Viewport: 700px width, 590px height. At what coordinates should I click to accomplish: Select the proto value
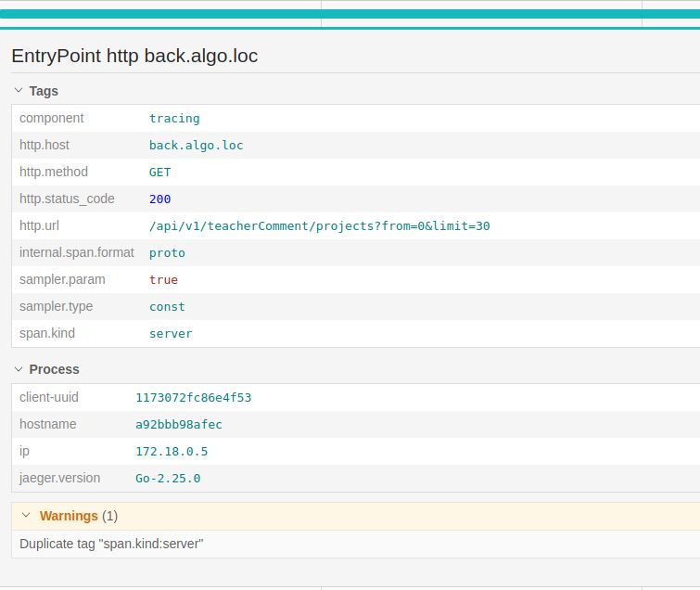(167, 253)
